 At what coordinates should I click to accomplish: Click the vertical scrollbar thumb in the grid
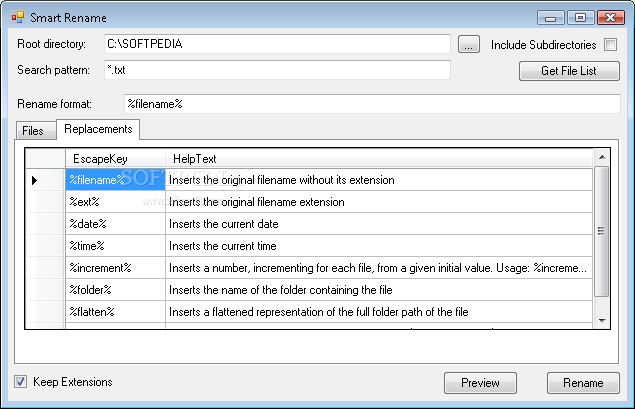pos(602,231)
